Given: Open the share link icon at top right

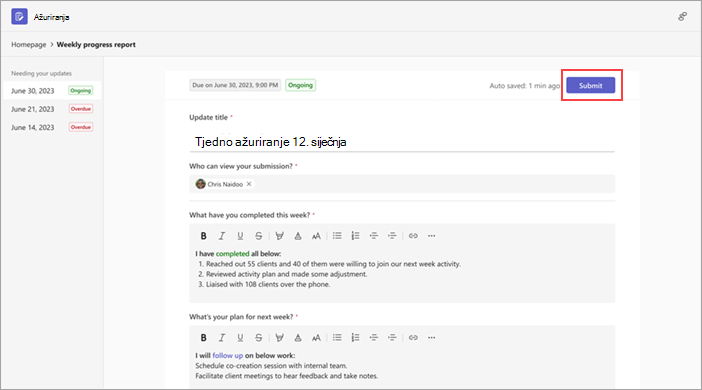Looking at the screenshot, I should pyautogui.click(x=682, y=17).
